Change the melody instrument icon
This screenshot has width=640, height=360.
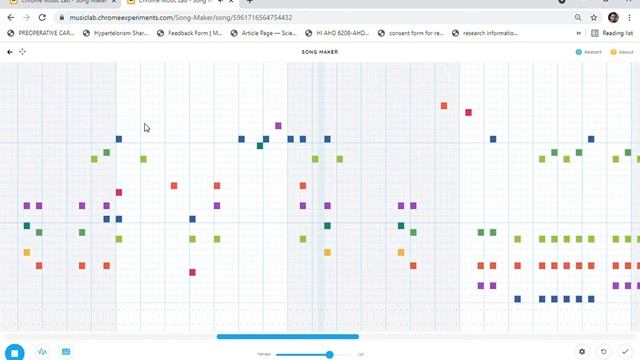[x=42, y=351]
